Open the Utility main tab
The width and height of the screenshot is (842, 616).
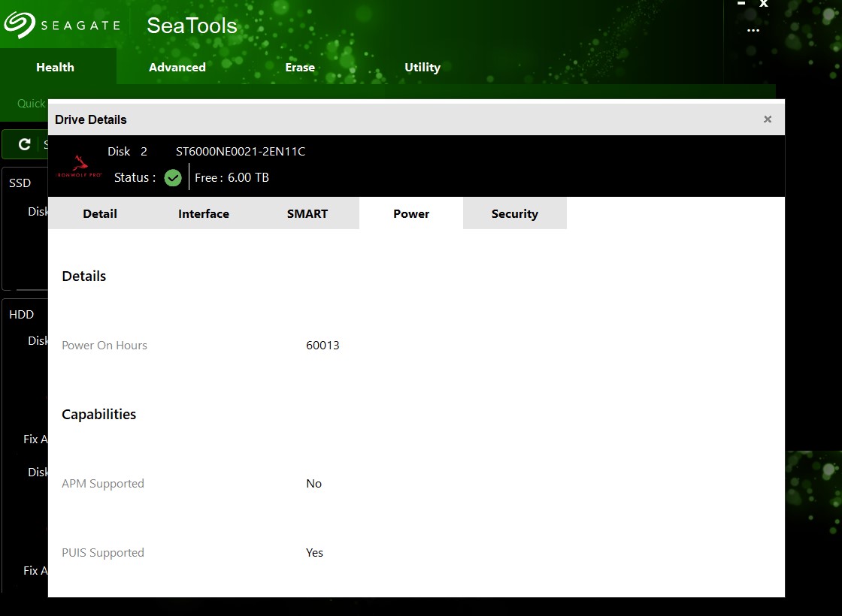[x=423, y=67]
